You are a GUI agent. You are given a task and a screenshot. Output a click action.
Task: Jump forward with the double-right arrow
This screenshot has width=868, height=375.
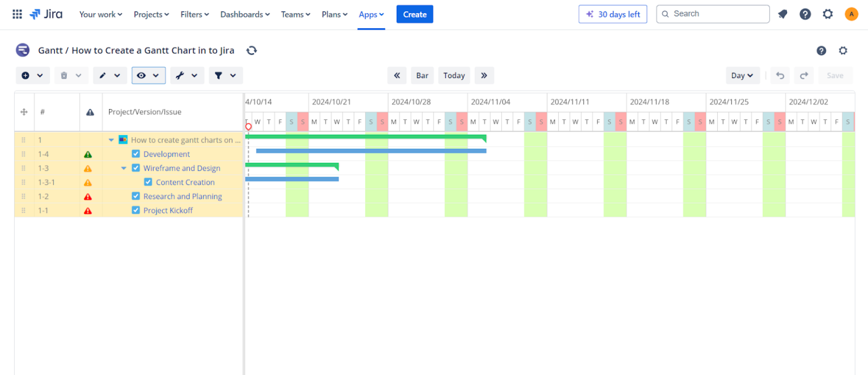484,75
